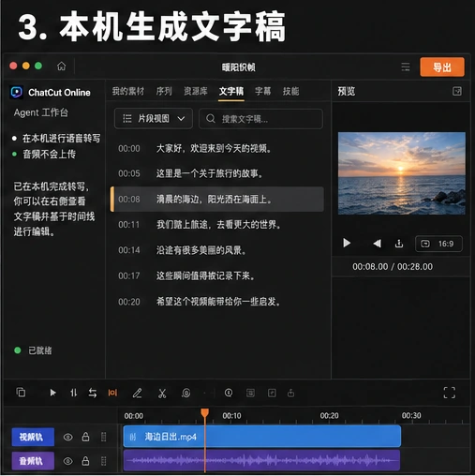Click the sunset preview image
The image size is (475, 476).
point(402,173)
